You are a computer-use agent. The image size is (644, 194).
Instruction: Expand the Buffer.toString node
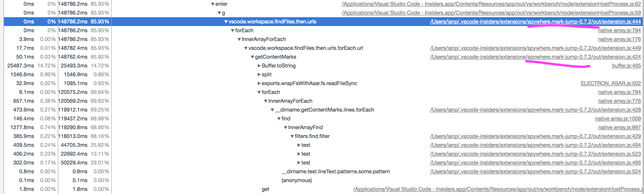[x=259, y=66]
